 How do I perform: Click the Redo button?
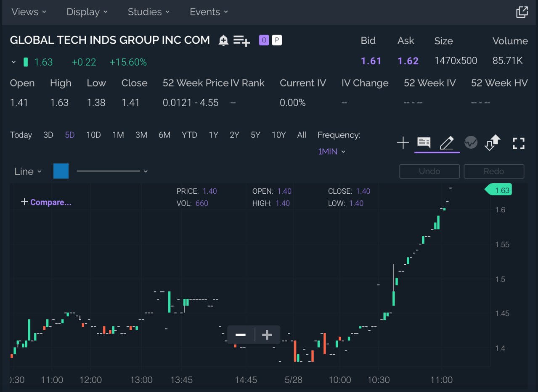[x=494, y=171]
